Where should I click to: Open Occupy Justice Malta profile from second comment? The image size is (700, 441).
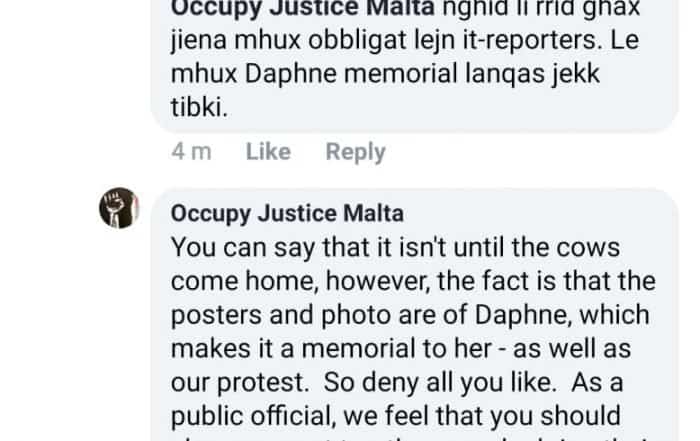[287, 214]
